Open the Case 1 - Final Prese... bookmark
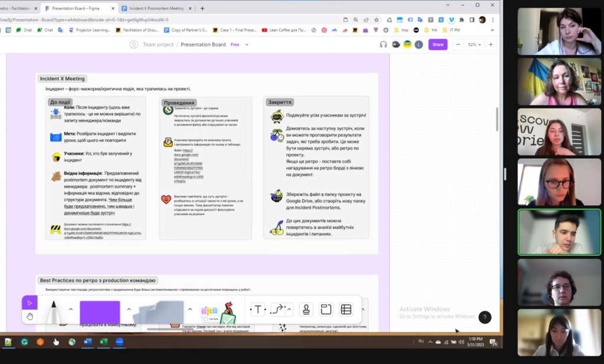 click(235, 30)
